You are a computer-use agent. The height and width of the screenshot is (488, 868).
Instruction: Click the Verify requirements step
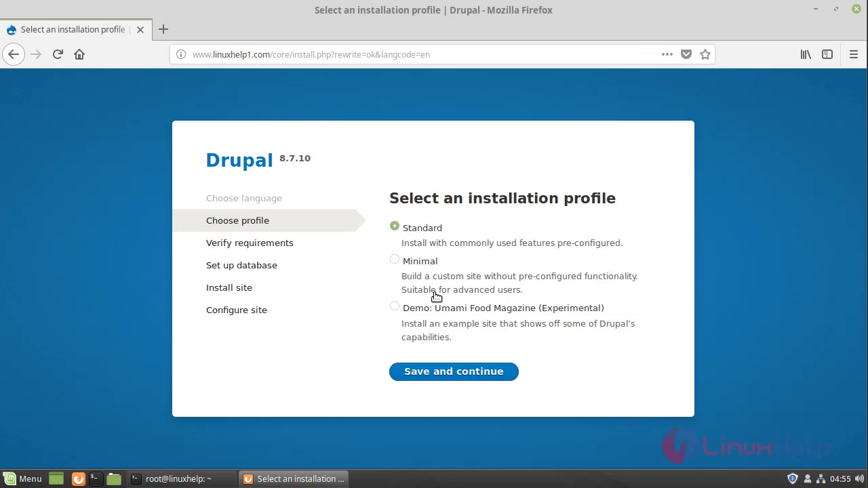250,243
